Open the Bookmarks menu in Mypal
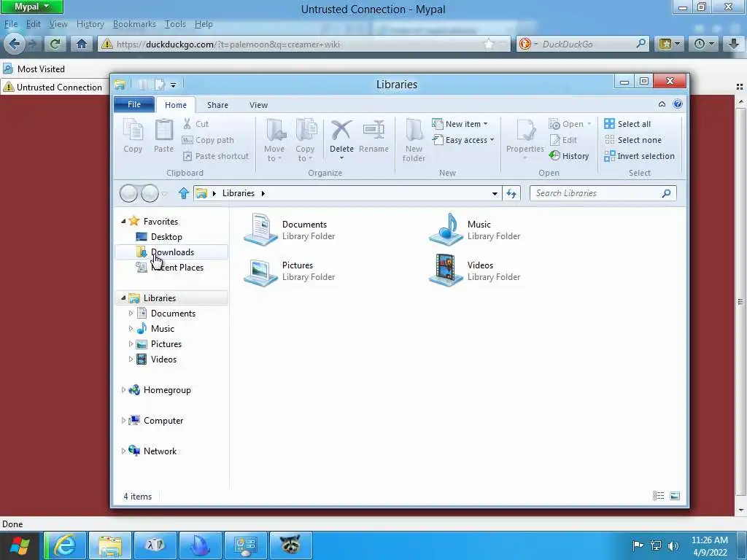 [x=134, y=24]
